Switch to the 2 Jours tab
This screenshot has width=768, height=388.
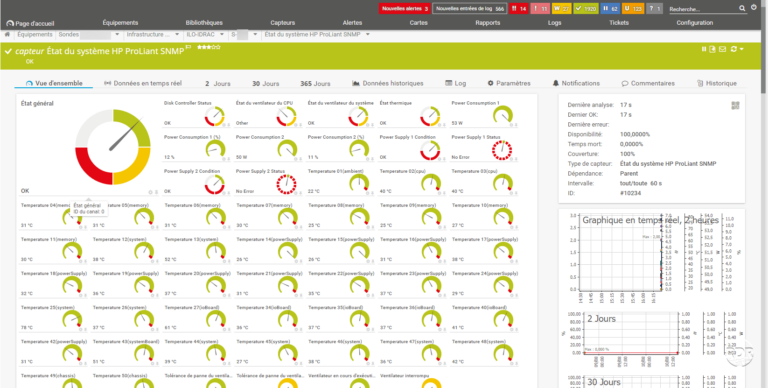click(217, 84)
